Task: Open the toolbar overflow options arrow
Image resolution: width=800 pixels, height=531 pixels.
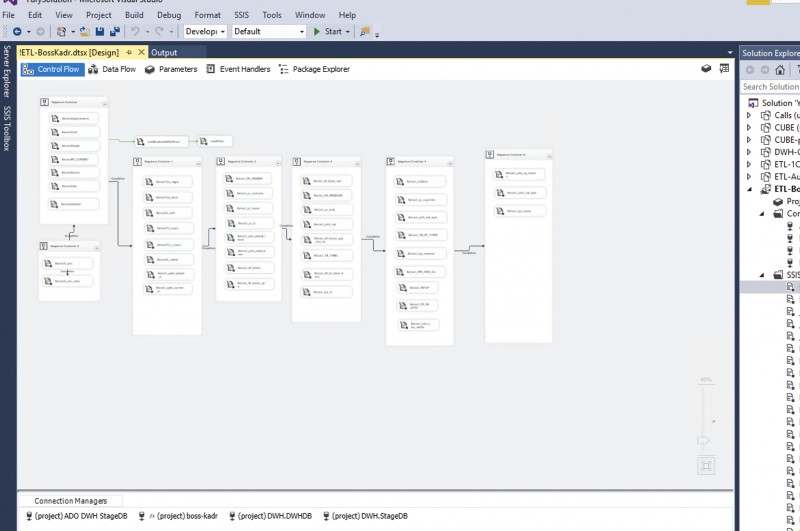Action: click(x=377, y=35)
